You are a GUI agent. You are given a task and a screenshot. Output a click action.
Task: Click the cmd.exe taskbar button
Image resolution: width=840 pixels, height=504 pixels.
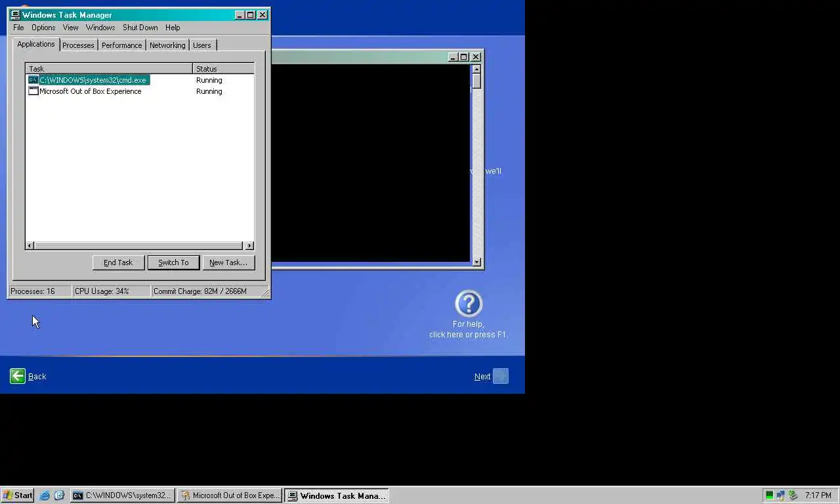pyautogui.click(x=123, y=495)
